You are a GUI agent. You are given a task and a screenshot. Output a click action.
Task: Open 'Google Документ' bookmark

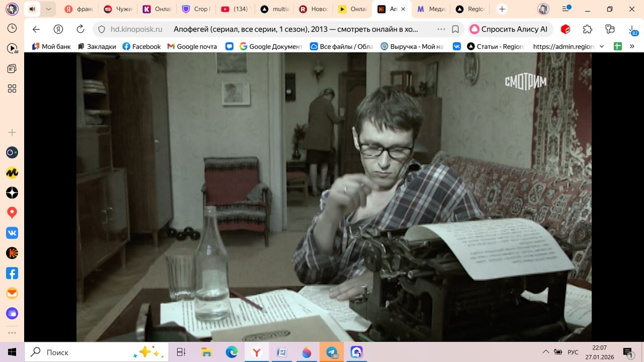tap(271, 47)
